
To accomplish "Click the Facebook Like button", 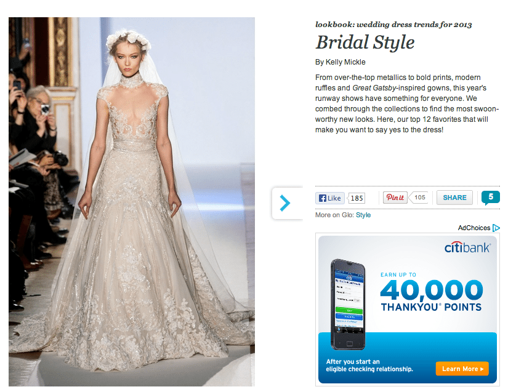I will click(330, 198).
